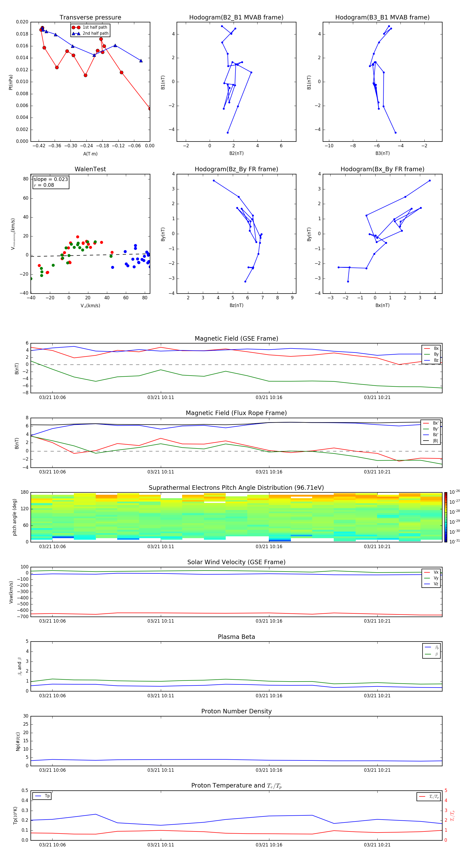Image resolution: width=473 pixels, height=868 pixels.
Task: Click the "Magnetic Field (Flux Rope Frame)" title
Action: pos(236,413)
